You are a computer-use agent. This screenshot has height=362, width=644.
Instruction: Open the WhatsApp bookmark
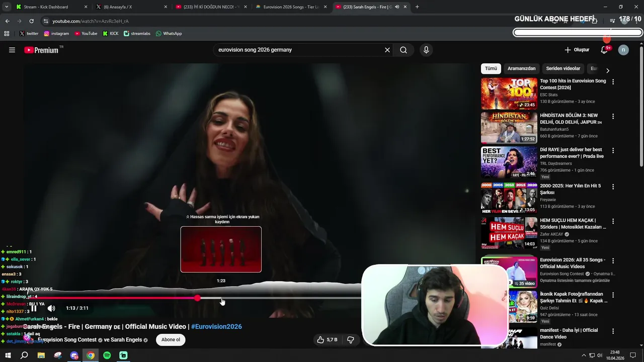169,34
